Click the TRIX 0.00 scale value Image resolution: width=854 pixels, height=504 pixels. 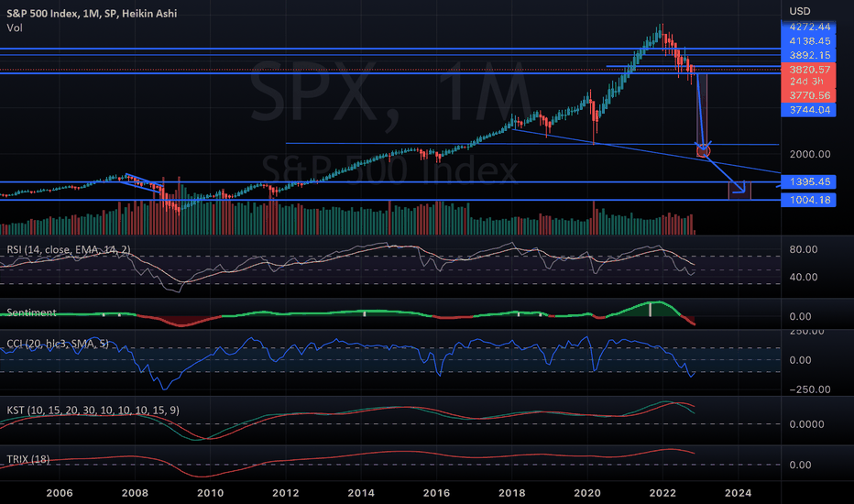click(800, 465)
